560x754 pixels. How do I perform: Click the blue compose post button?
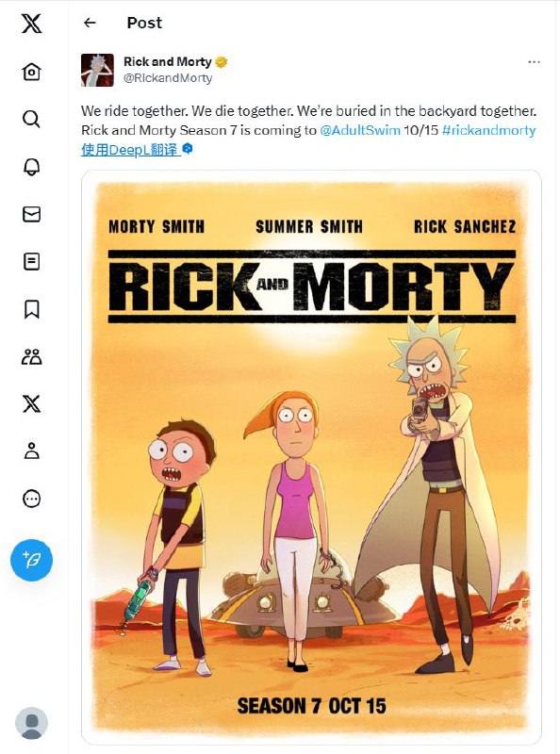[32, 560]
